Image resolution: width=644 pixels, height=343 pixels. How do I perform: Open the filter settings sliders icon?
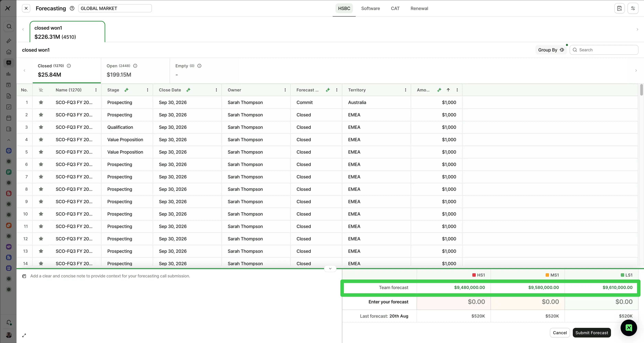tap(633, 8)
